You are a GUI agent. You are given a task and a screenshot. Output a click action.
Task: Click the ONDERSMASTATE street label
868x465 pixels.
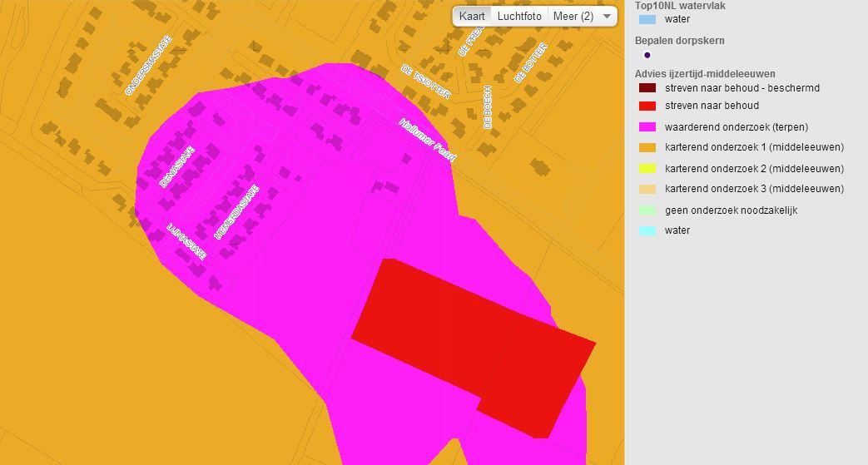click(148, 66)
